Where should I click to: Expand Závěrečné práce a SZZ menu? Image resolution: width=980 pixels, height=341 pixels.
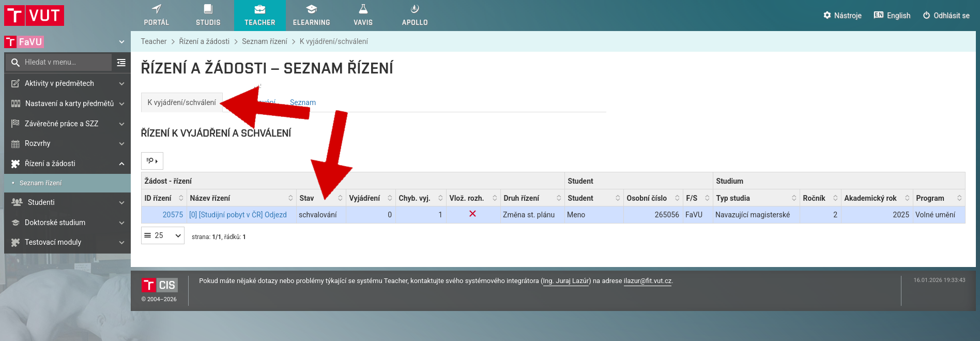[67, 124]
